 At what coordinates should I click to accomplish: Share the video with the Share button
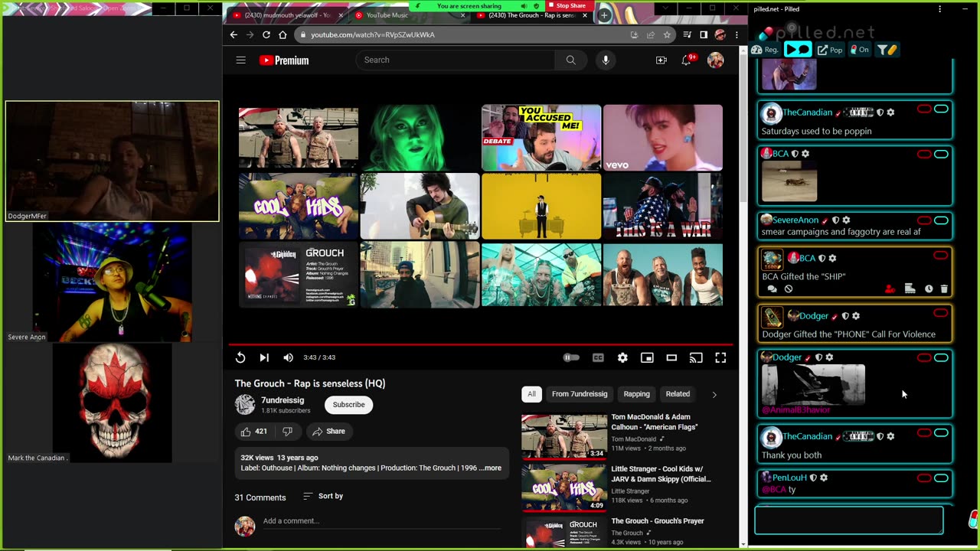click(x=328, y=432)
